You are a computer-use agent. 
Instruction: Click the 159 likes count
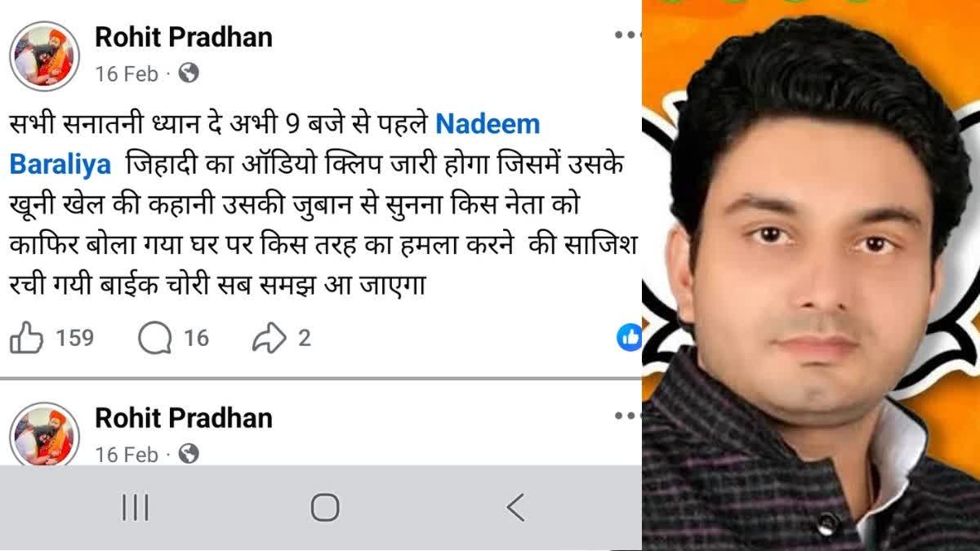[74, 338]
